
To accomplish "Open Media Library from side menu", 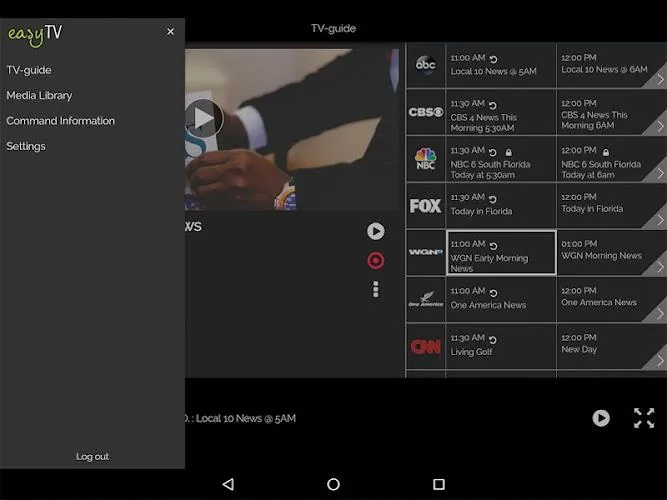I will pyautogui.click(x=39, y=95).
